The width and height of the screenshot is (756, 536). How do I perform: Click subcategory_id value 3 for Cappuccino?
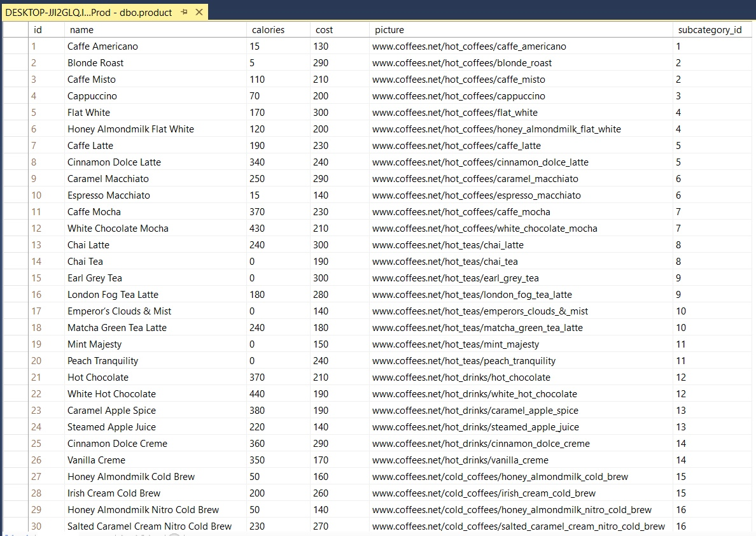[x=712, y=96]
